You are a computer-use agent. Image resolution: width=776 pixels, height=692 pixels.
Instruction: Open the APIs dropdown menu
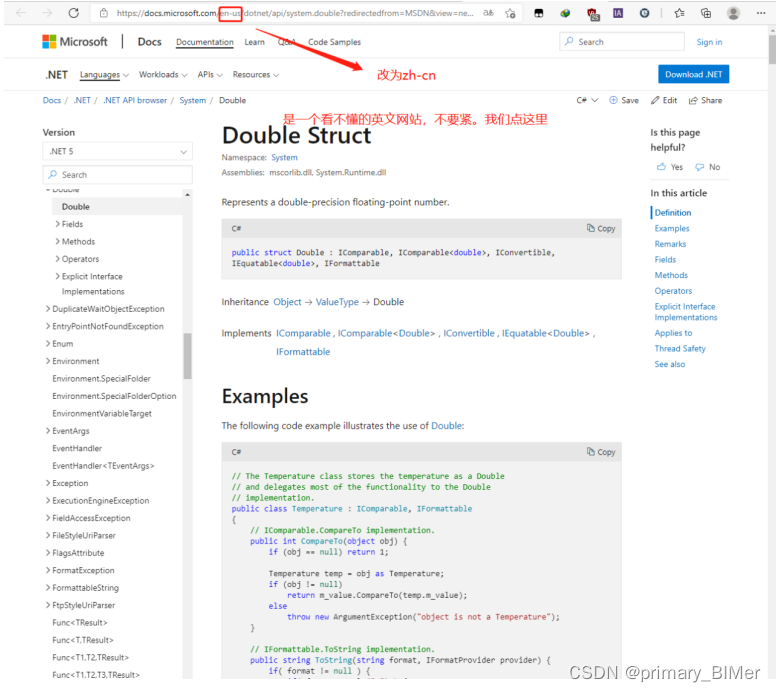coord(210,75)
